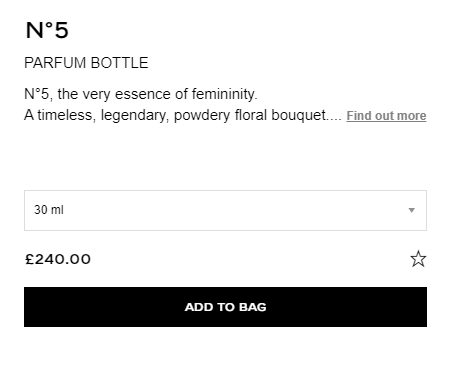460x369 pixels.
Task: Click the word 'legendary' in description
Action: [135, 116]
